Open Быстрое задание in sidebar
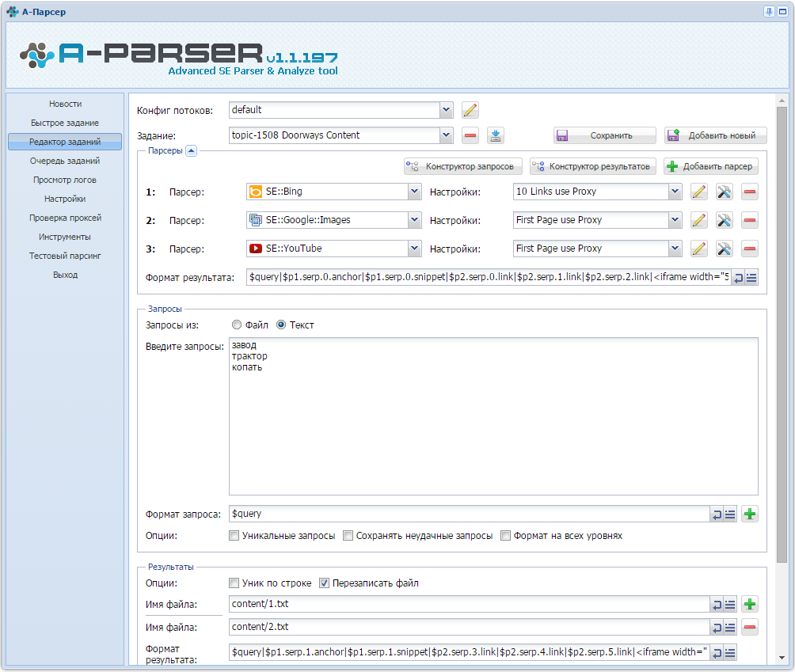This screenshot has height=672, width=795. (x=65, y=123)
